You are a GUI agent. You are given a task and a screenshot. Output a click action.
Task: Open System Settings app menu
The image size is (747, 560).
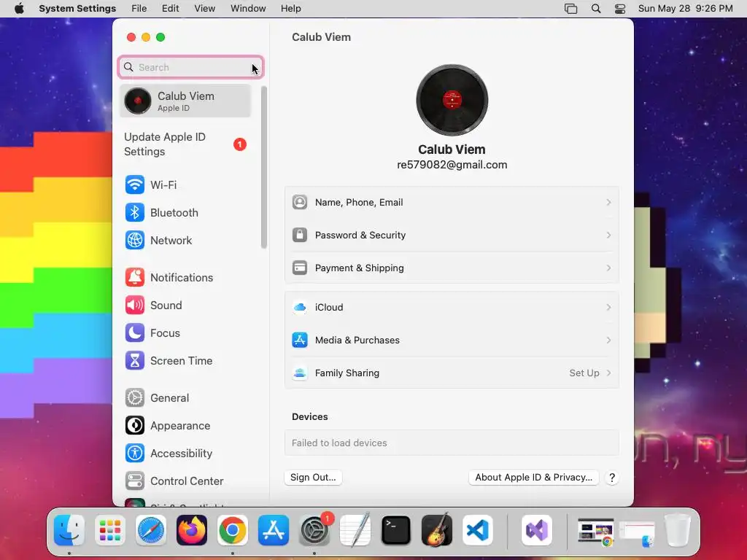pyautogui.click(x=77, y=9)
